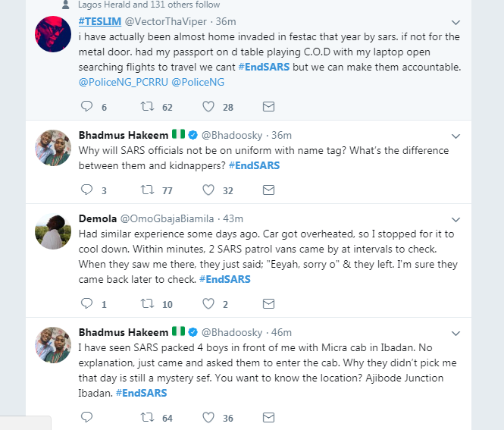Send #TESLIM tweet via direct message

point(268,106)
